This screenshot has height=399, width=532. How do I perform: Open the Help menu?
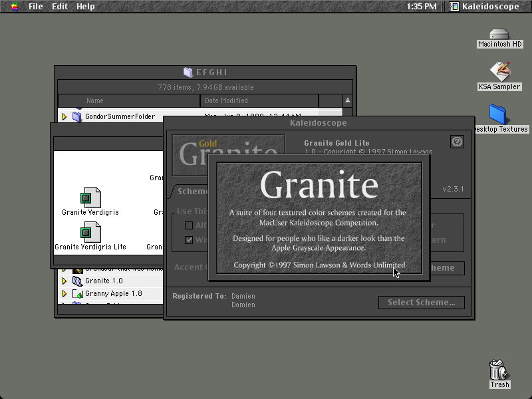pyautogui.click(x=85, y=6)
